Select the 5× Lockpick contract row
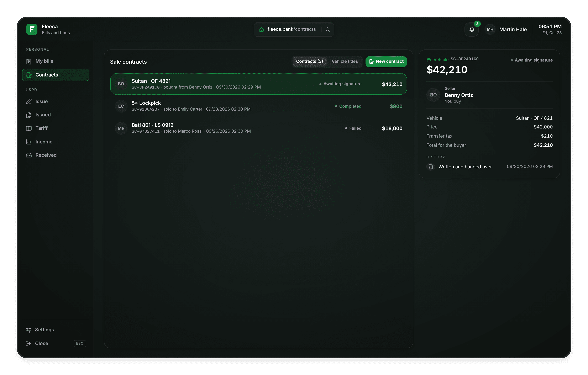The image size is (588, 375). (259, 106)
